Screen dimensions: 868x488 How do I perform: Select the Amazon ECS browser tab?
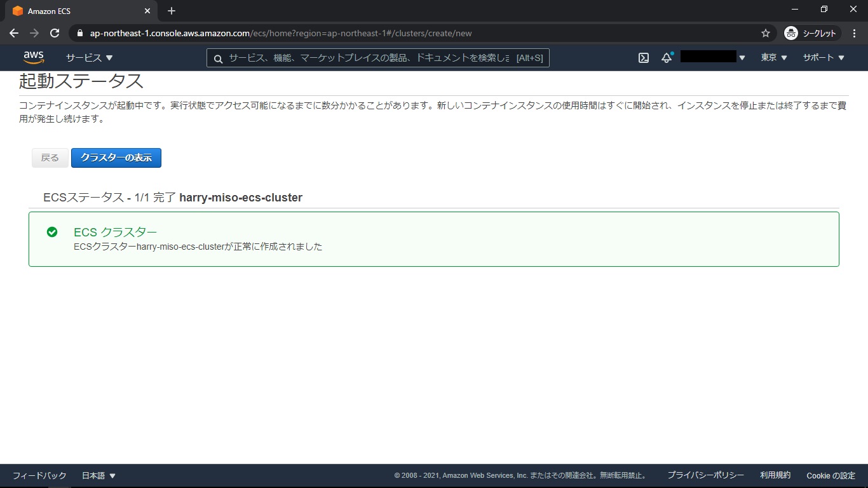pyautogui.click(x=76, y=11)
